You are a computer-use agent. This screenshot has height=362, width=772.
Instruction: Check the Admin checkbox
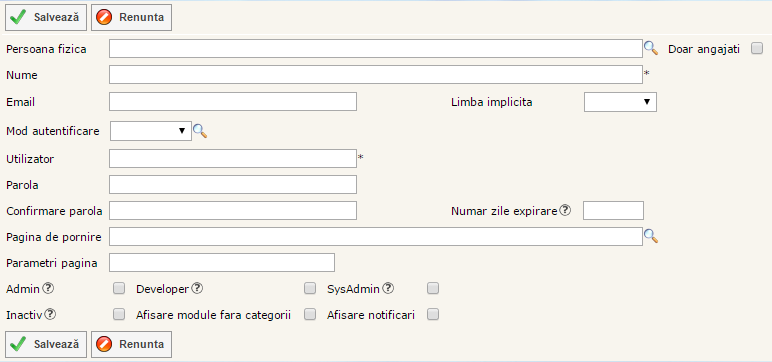(x=119, y=289)
